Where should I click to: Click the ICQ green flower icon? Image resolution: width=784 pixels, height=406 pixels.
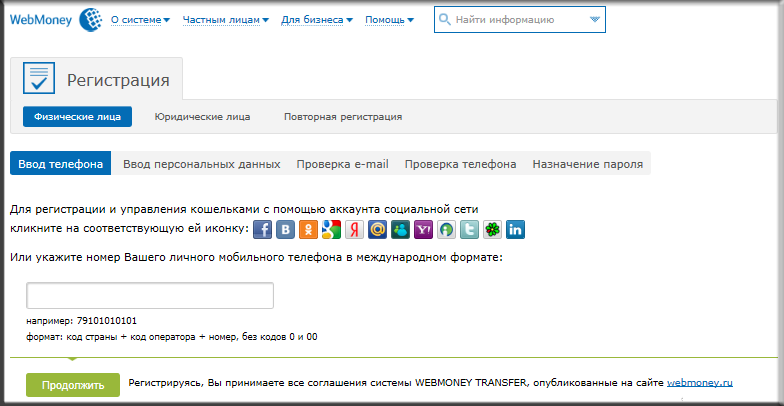[x=492, y=230]
